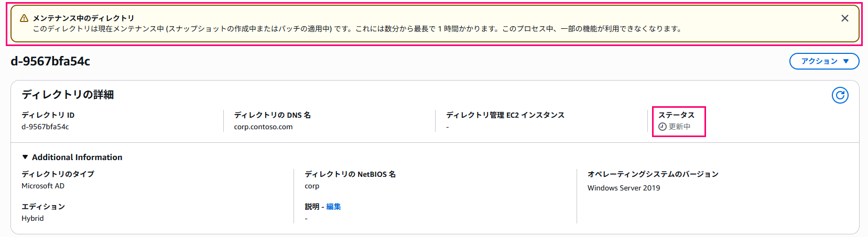Screen dimensions: 868x237
Task: Click the ディレクトリ ID value text
Action: click(x=45, y=127)
